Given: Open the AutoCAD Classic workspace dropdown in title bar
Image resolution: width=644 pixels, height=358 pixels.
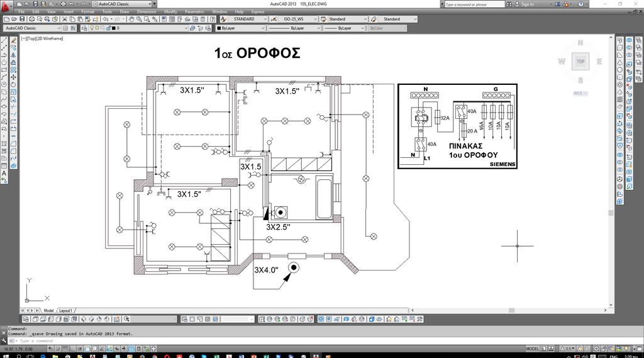Looking at the screenshot, I should click(123, 4).
